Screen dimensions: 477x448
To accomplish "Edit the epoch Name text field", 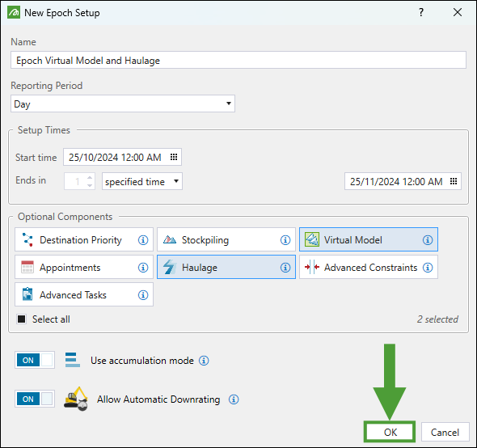I will pyautogui.click(x=238, y=61).
